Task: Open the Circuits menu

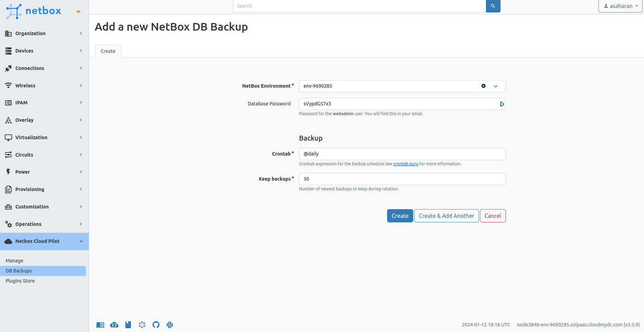Action: (x=44, y=155)
